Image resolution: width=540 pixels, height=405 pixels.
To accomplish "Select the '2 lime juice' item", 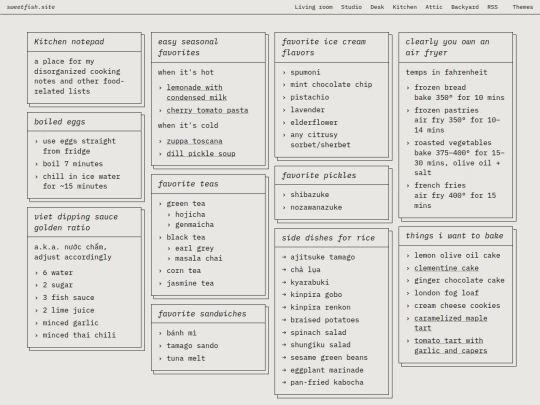I will coord(68,310).
